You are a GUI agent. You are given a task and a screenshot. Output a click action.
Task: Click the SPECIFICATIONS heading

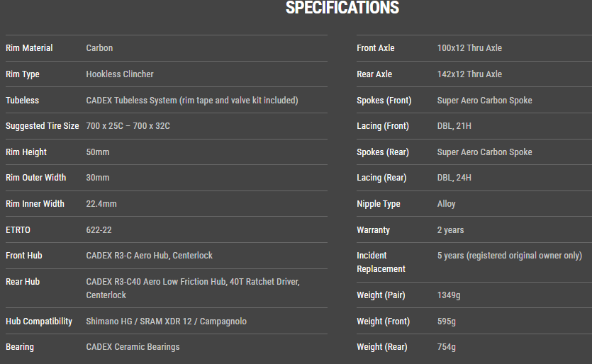pos(342,8)
